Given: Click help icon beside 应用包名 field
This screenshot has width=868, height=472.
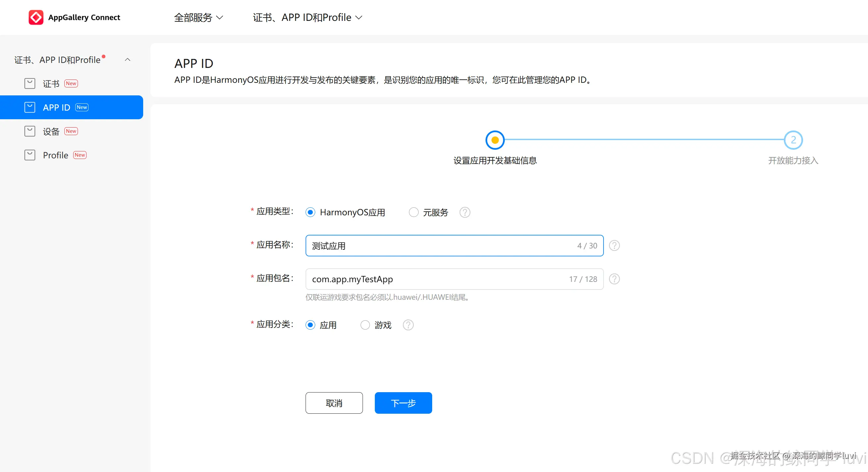Looking at the screenshot, I should click(614, 279).
